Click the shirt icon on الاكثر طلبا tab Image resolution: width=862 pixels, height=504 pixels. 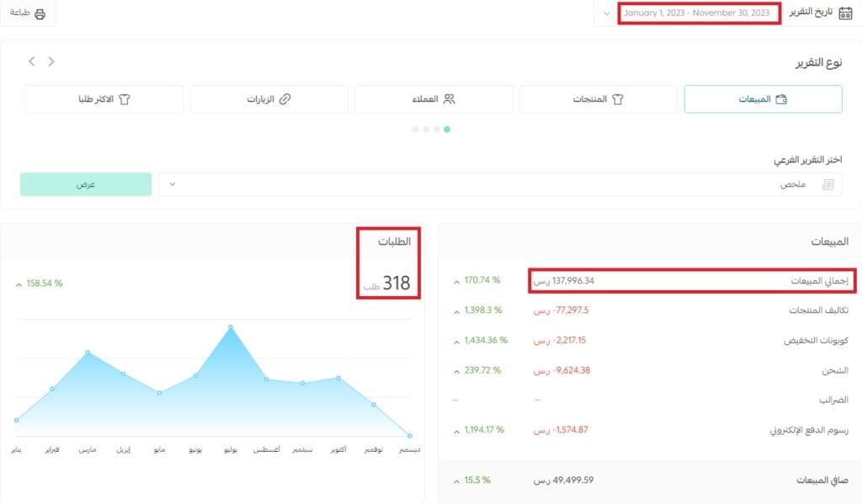pos(125,99)
